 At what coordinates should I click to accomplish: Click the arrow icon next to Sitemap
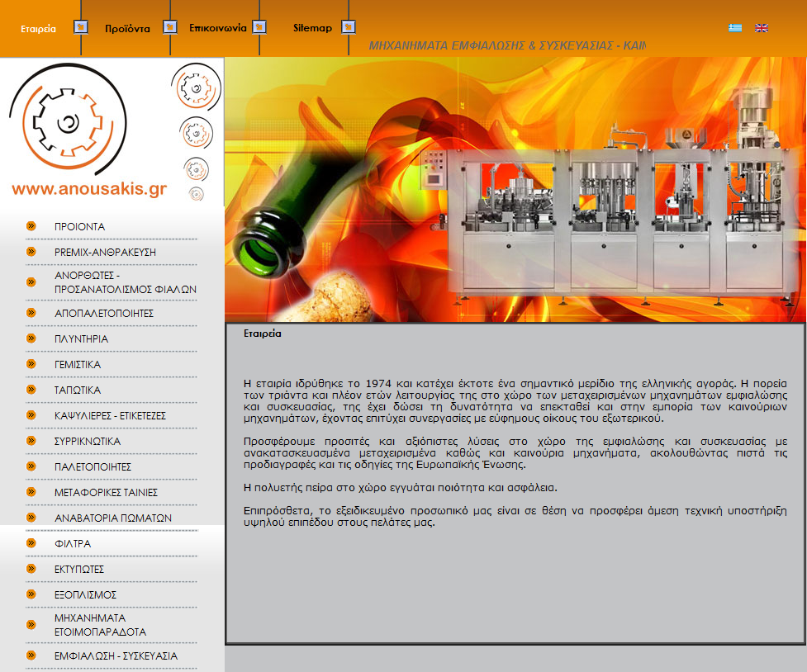[349, 26]
